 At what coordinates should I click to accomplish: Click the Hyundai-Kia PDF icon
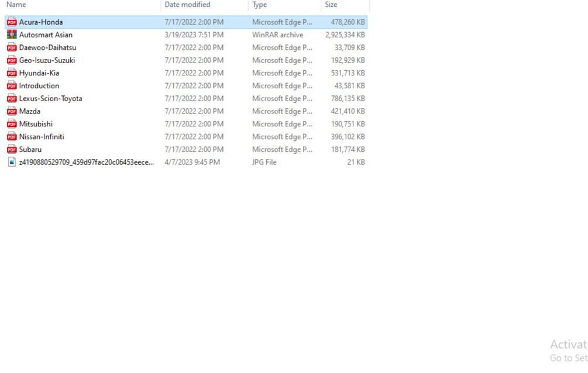tap(12, 73)
